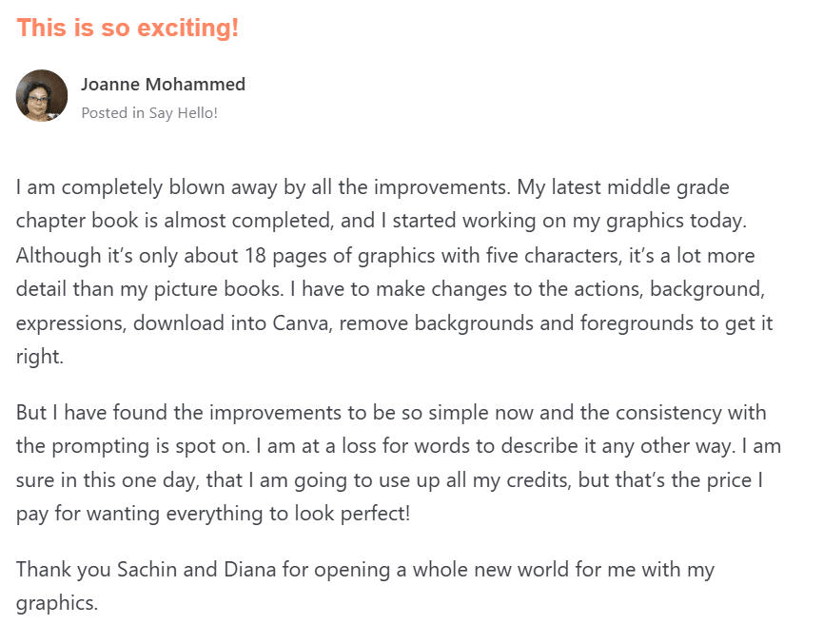Screen dimensions: 823x644
Task: Open the "Say Hello!" category link
Action: 183,112
